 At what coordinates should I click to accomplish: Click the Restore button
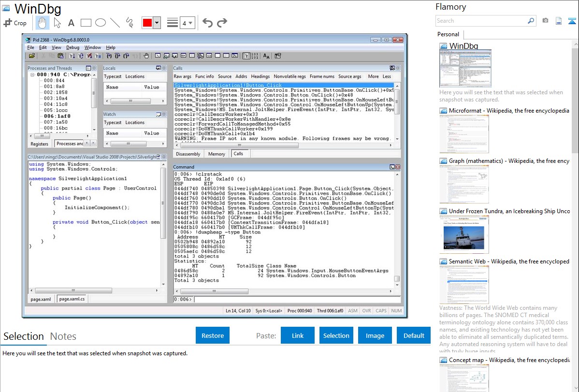click(213, 335)
